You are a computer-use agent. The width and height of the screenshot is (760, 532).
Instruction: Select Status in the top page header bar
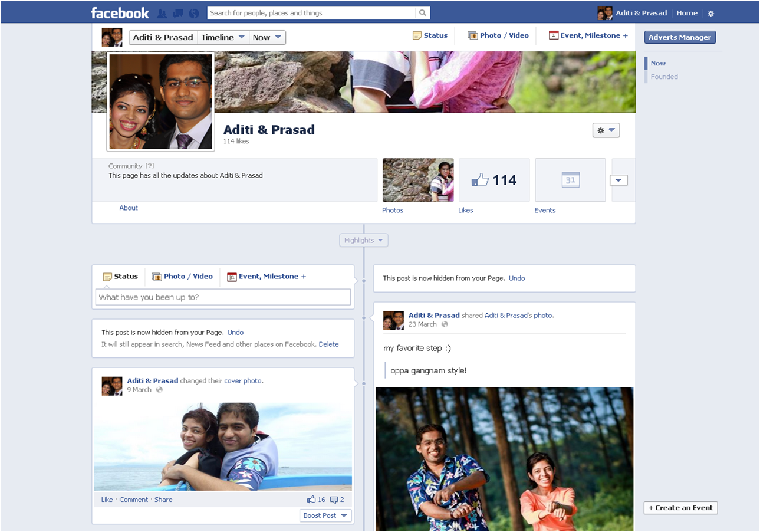click(x=430, y=35)
